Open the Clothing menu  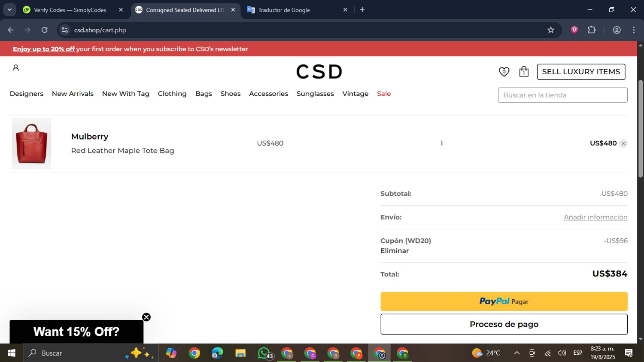pyautogui.click(x=172, y=94)
